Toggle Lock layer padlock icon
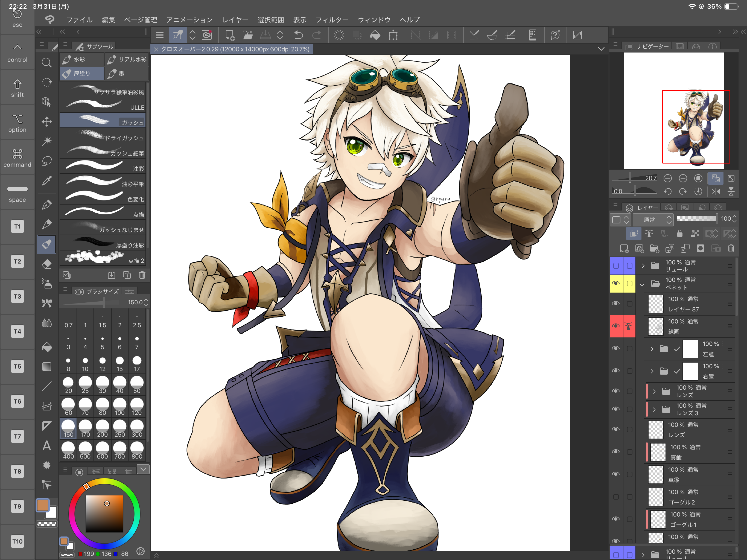Viewport: 747px width, 560px height. (x=679, y=234)
